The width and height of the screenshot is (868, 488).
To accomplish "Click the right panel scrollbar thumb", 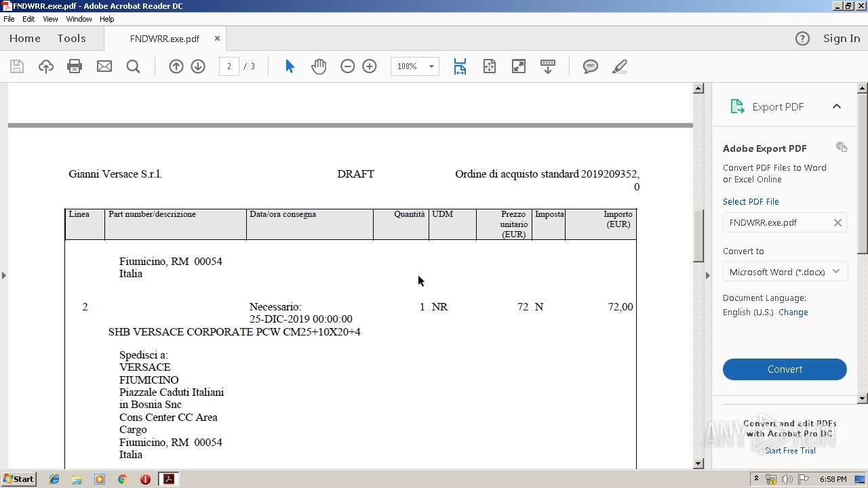I will [863, 173].
